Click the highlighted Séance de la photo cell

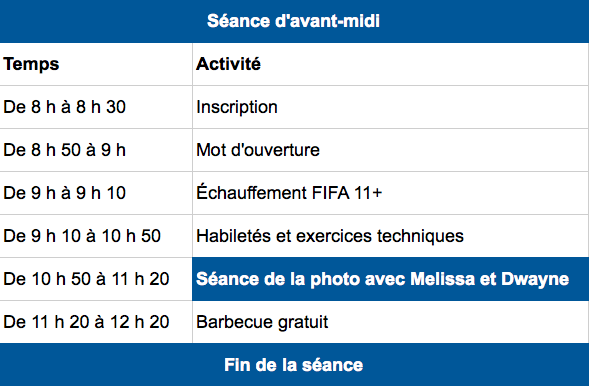coord(390,279)
